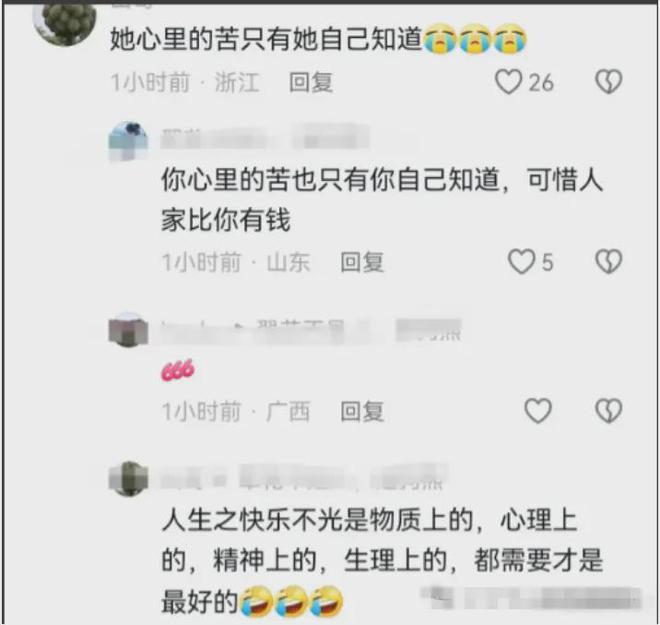Select comment text starting 人生之快乐不光是物质上的
The image size is (660, 625).
click(382, 561)
